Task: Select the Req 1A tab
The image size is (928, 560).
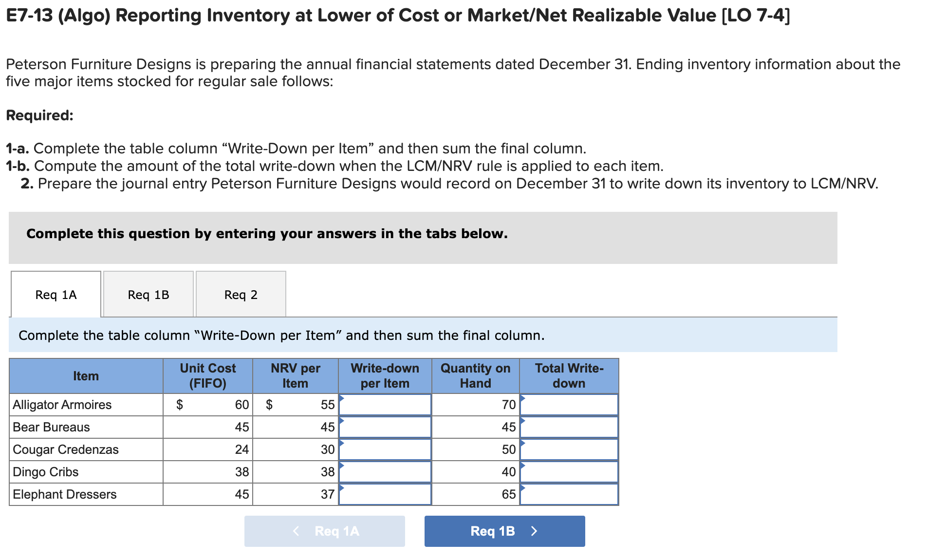Action: 55,294
